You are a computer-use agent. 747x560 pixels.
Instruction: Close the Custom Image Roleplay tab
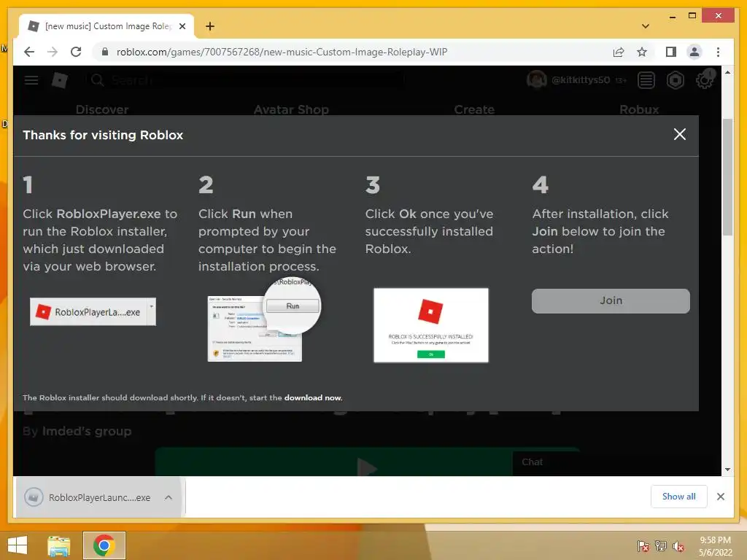click(x=182, y=26)
